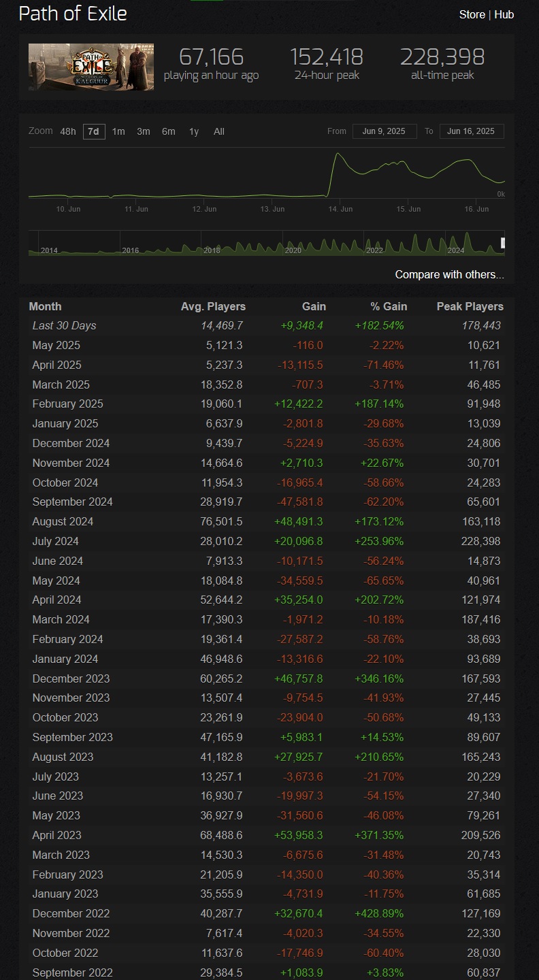Click the September 2022 month cell
Screen dimensions: 539x980
tap(72, 973)
